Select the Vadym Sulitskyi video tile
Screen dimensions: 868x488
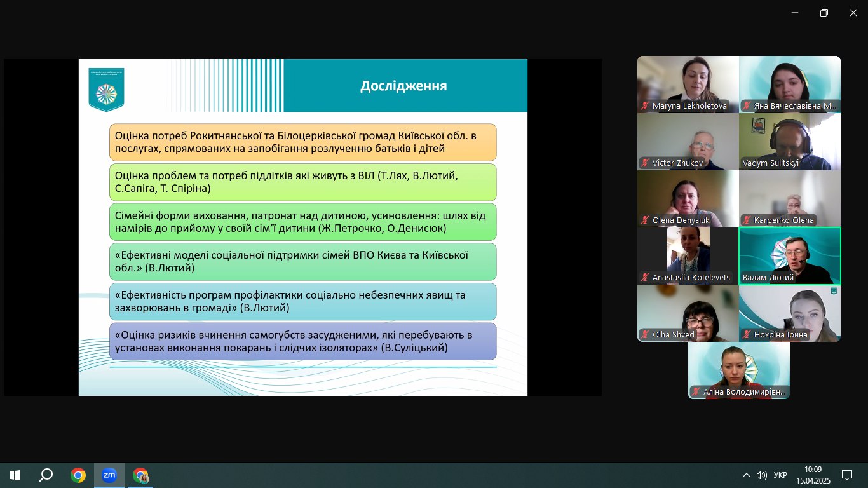[790, 141]
